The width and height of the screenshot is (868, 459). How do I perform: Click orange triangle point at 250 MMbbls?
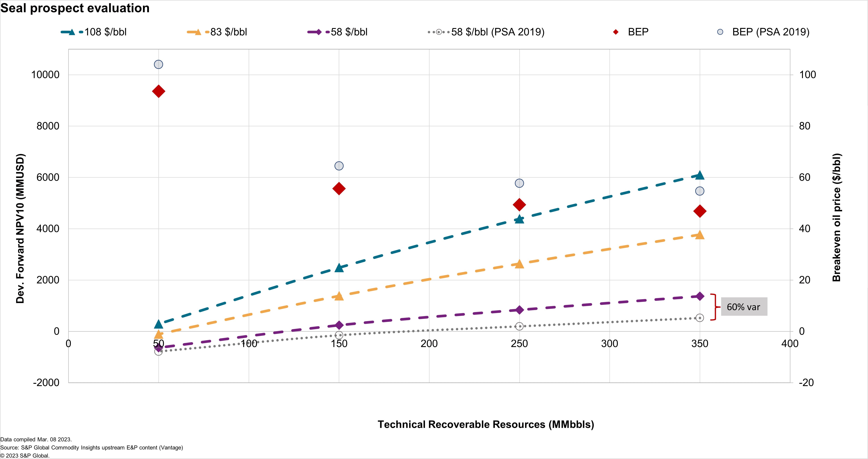pos(519,264)
